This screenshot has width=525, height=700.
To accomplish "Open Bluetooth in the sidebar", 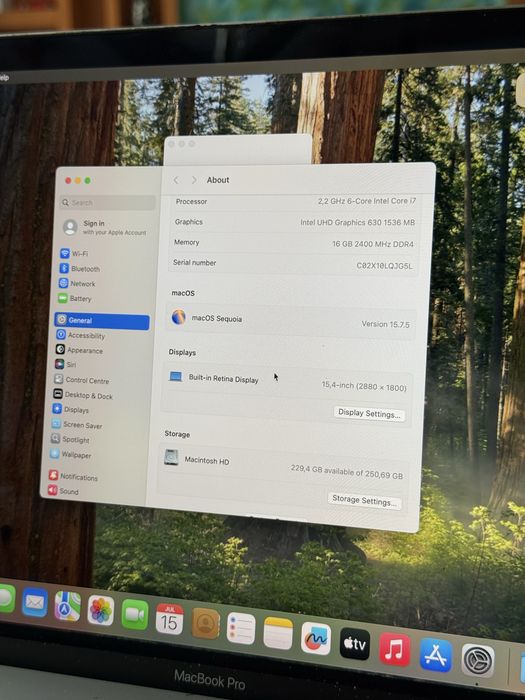I will [x=80, y=268].
